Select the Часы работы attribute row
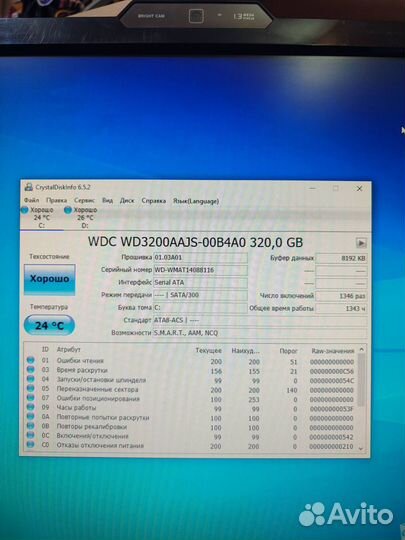Viewport: 405px width, 540px height. coord(190,408)
